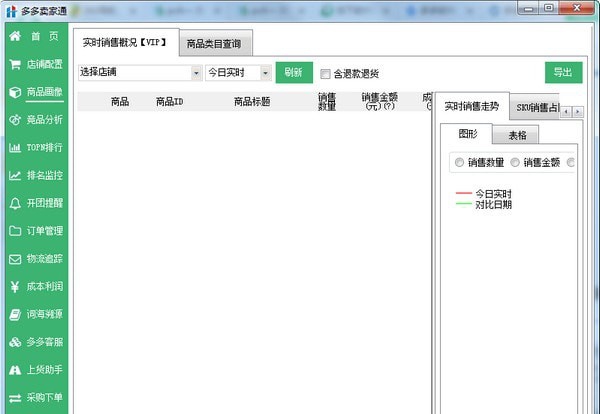Select the 表格 table view tab
The image size is (600, 414).
click(x=517, y=135)
